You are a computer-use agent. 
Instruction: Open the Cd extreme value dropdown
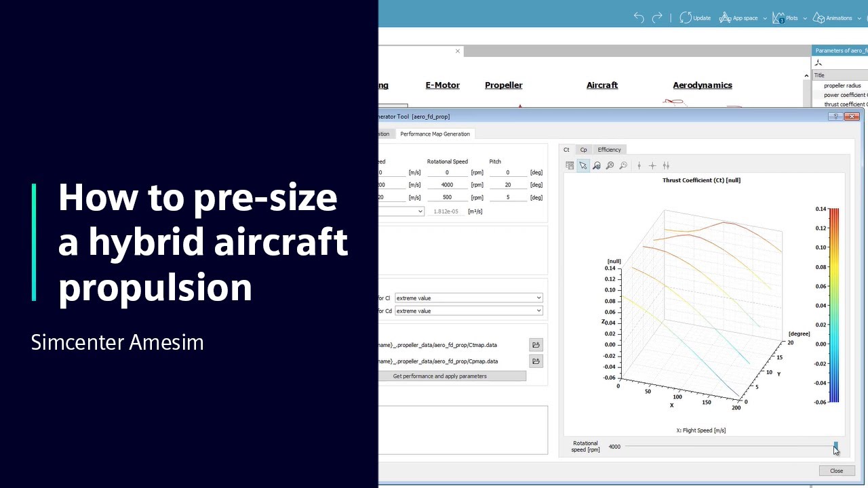click(x=469, y=311)
